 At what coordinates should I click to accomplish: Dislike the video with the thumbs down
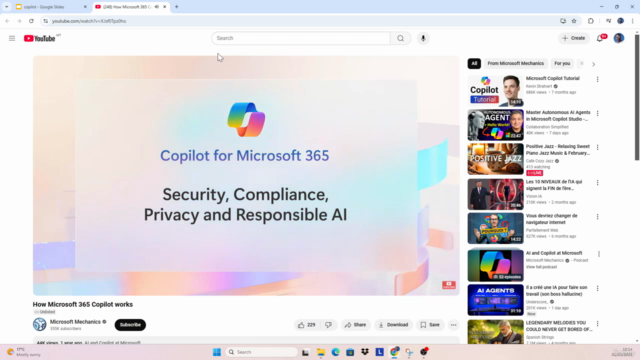click(328, 325)
